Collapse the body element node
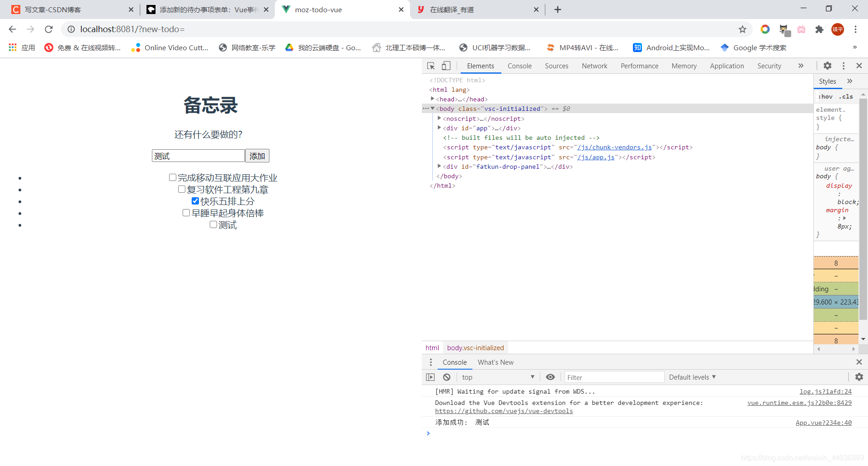The height and width of the screenshot is (466, 868). click(x=433, y=109)
